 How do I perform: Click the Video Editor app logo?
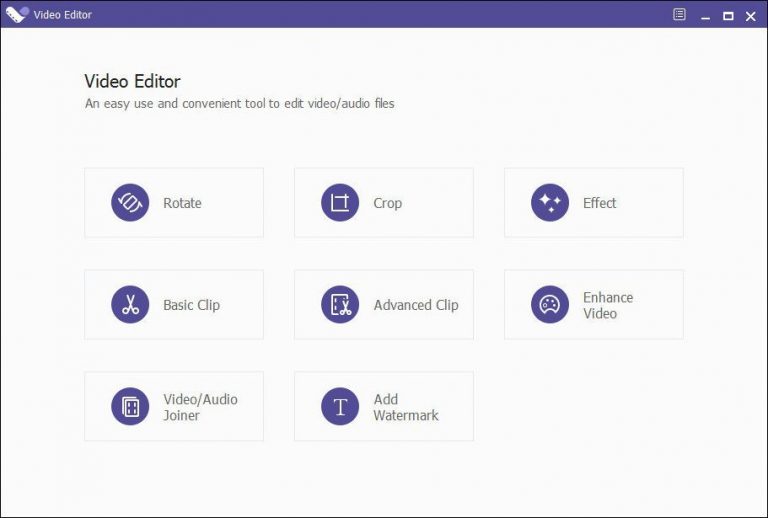pos(17,14)
